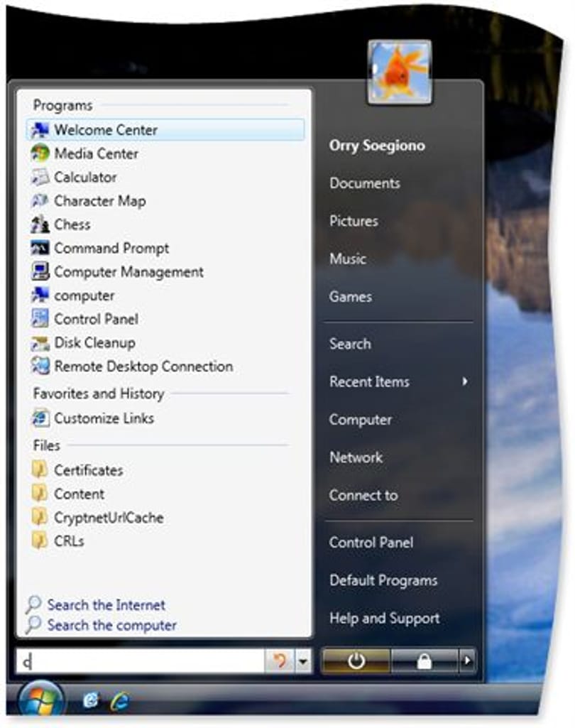Lock the computer with padlock button
Screen dimensions: 575x728
click(425, 661)
